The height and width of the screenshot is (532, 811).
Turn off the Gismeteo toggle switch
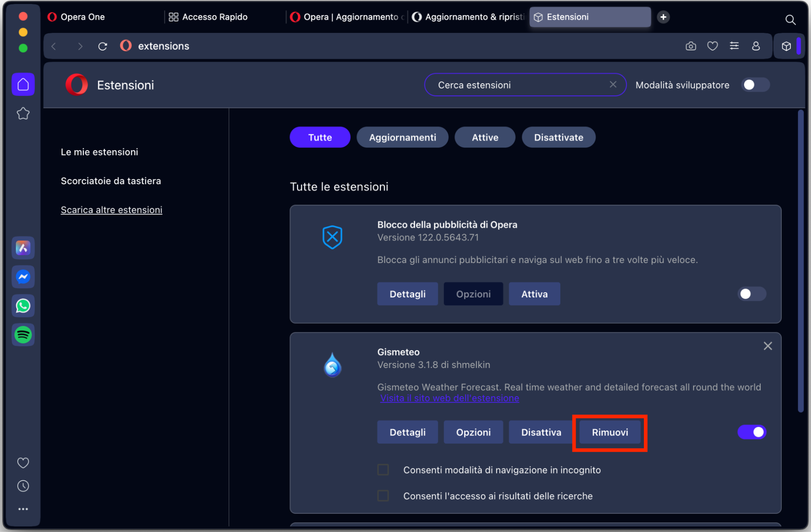click(x=751, y=432)
